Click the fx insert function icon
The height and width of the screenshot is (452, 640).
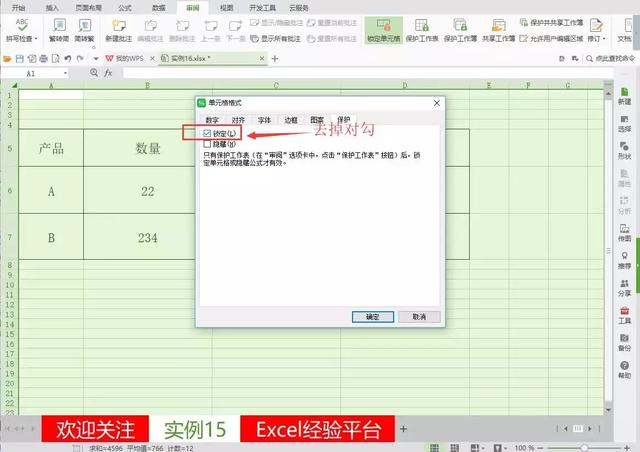click(108, 73)
